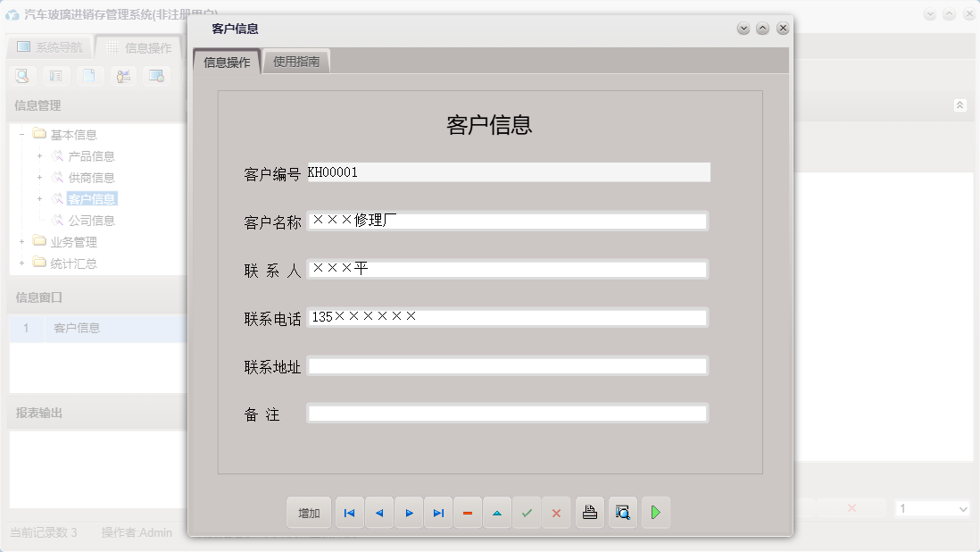
Task: Delete the current customer record
Action: point(468,512)
